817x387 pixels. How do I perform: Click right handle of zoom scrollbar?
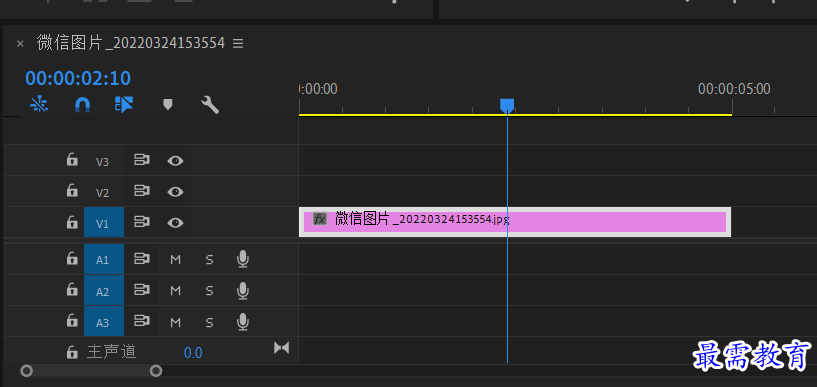coord(156,371)
